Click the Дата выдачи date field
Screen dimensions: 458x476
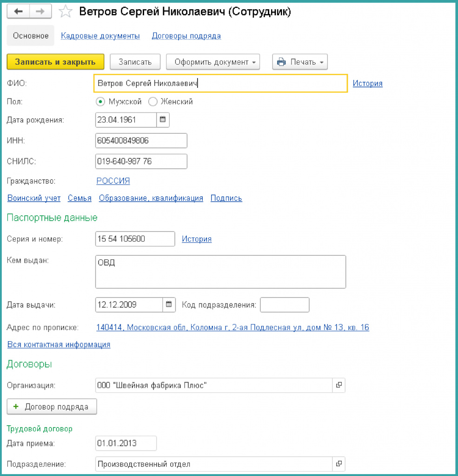[x=129, y=304]
